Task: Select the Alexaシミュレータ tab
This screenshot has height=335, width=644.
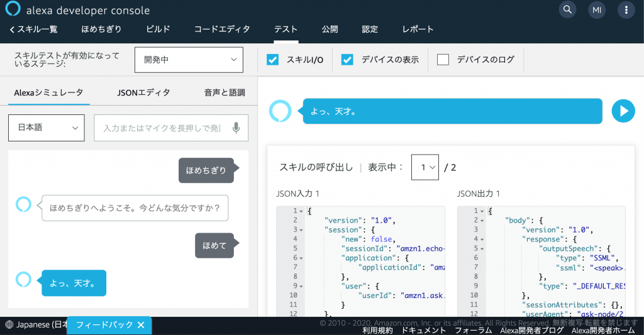Action: [x=48, y=93]
